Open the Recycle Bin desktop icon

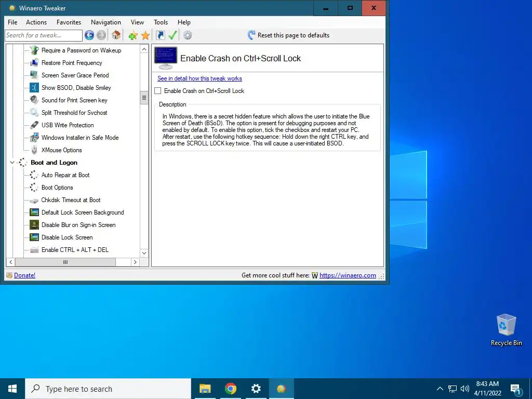(x=506, y=330)
